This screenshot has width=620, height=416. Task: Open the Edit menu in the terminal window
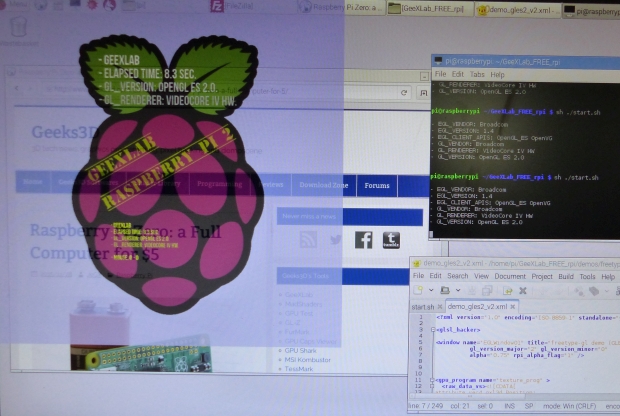tap(457, 74)
